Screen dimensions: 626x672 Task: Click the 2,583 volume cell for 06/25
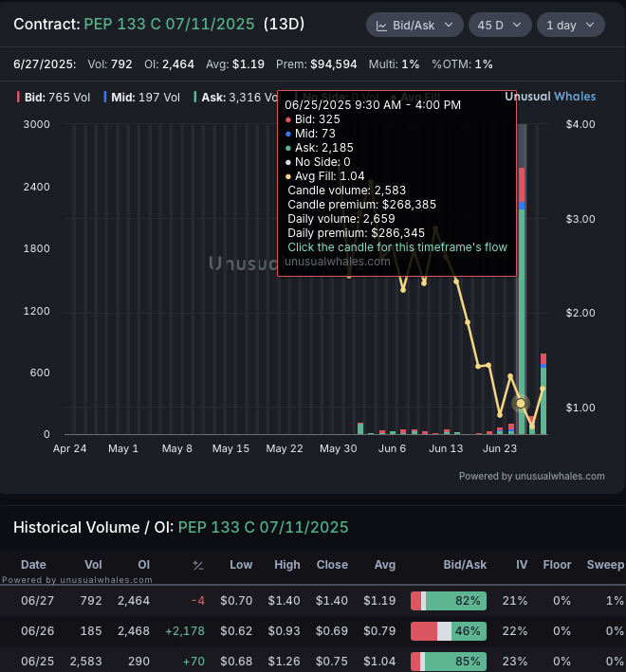(x=85, y=662)
